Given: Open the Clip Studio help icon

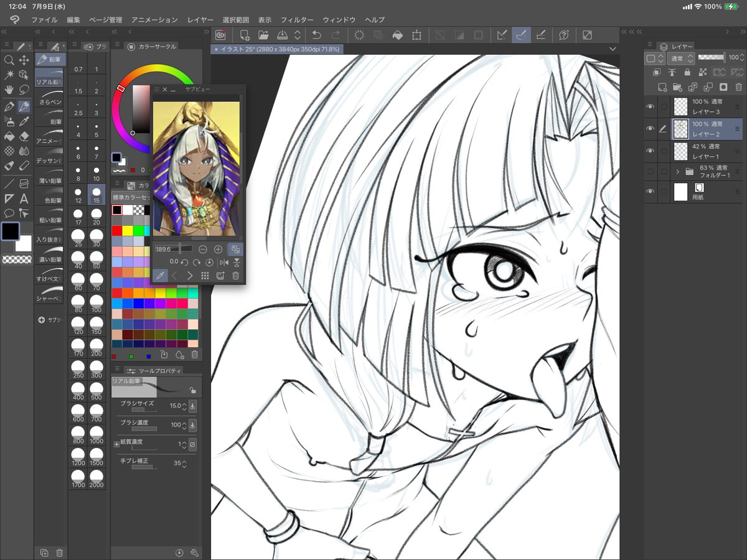Looking at the screenshot, I should pos(564,35).
